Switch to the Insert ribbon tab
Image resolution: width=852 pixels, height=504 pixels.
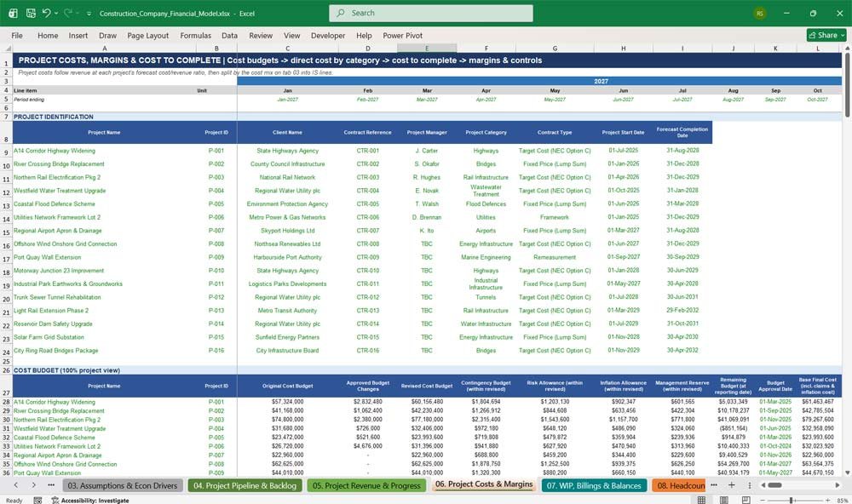coord(78,35)
